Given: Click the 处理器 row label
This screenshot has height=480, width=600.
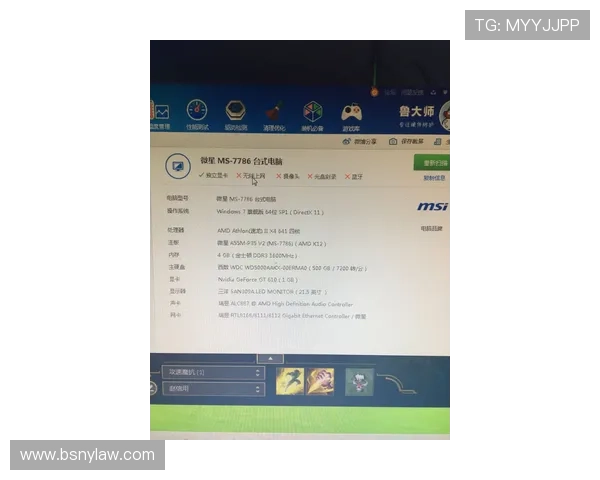Looking at the screenshot, I should (x=176, y=230).
